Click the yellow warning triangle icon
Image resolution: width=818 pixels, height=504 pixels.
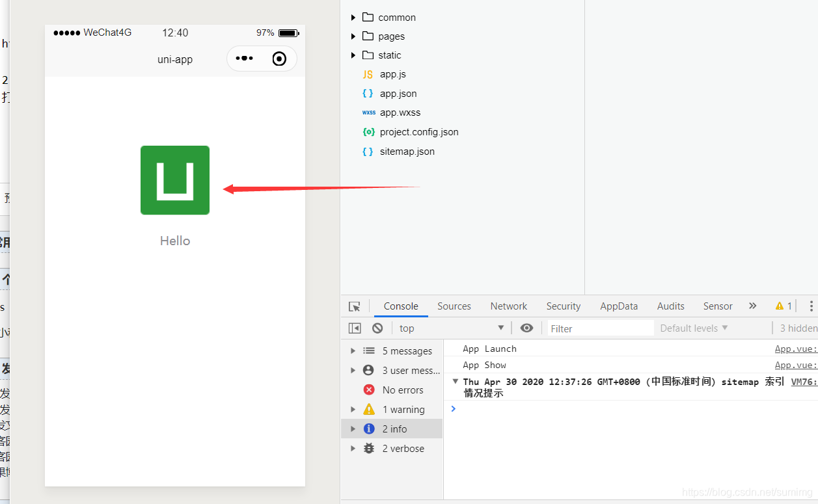pos(369,409)
